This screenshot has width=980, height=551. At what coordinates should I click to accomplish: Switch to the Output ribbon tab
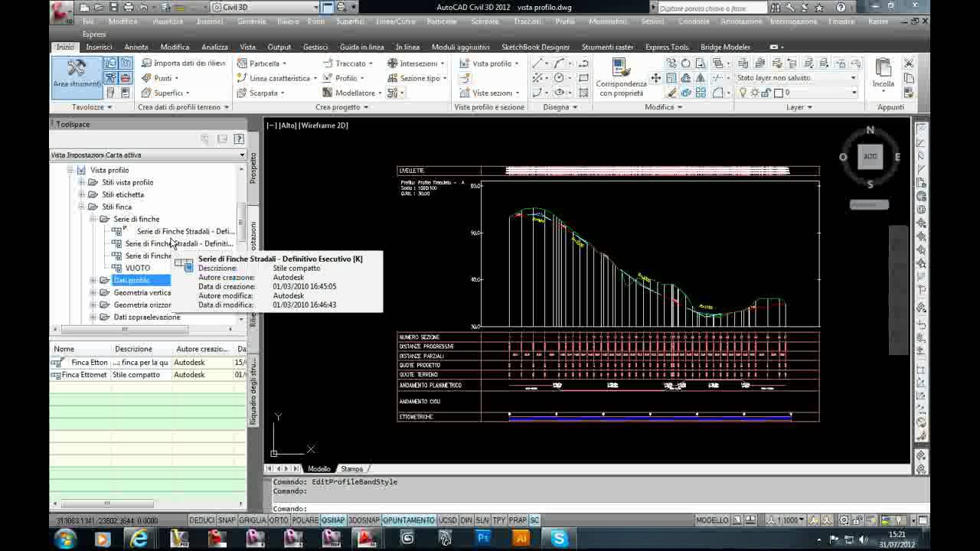coord(279,47)
